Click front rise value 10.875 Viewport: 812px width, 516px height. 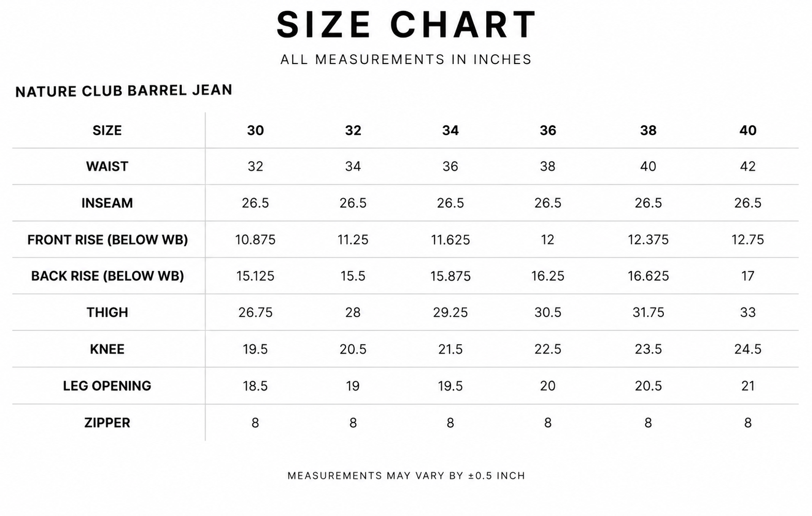(256, 239)
